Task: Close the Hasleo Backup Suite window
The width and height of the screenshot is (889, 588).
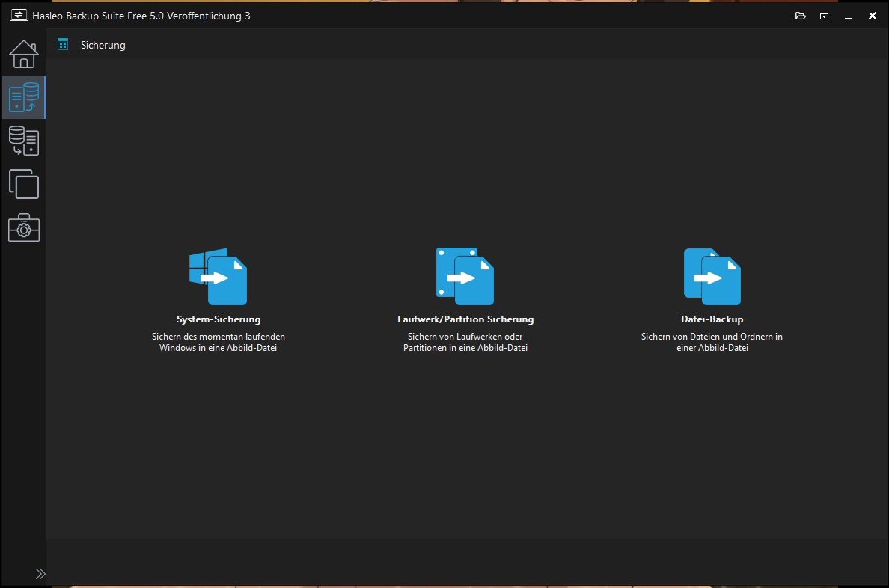Action: pyautogui.click(x=873, y=16)
